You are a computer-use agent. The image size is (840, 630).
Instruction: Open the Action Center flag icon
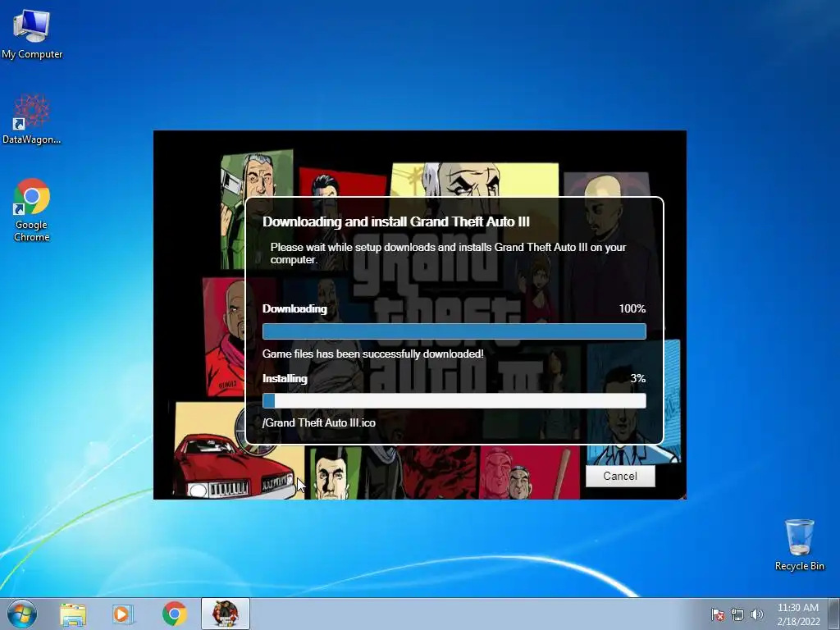pos(717,614)
